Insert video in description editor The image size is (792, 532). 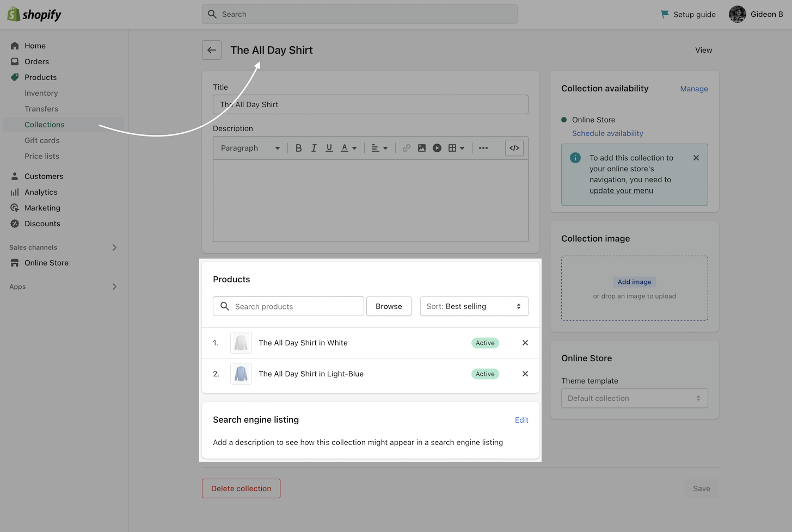click(437, 148)
